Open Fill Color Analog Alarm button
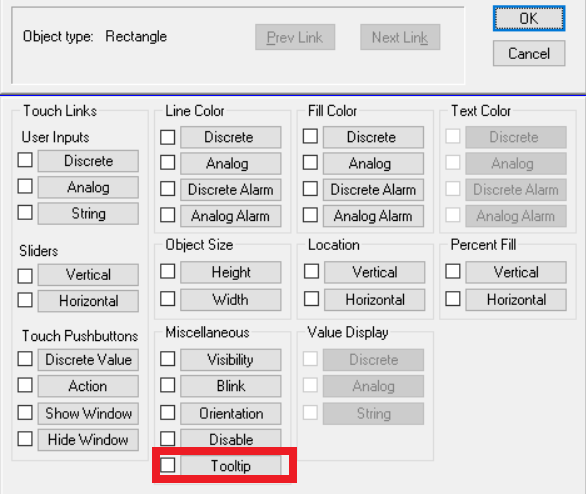 click(x=373, y=216)
